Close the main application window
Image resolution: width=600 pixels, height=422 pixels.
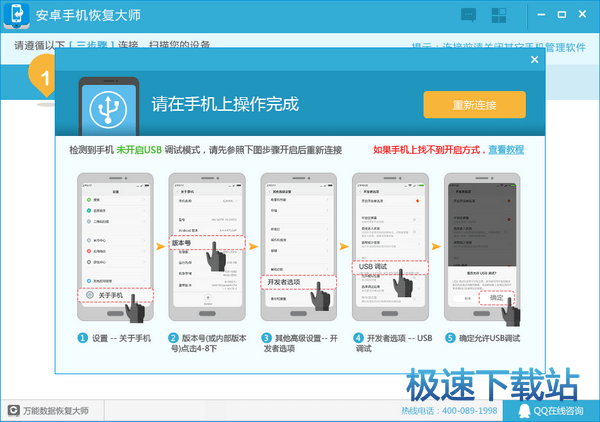coord(582,15)
